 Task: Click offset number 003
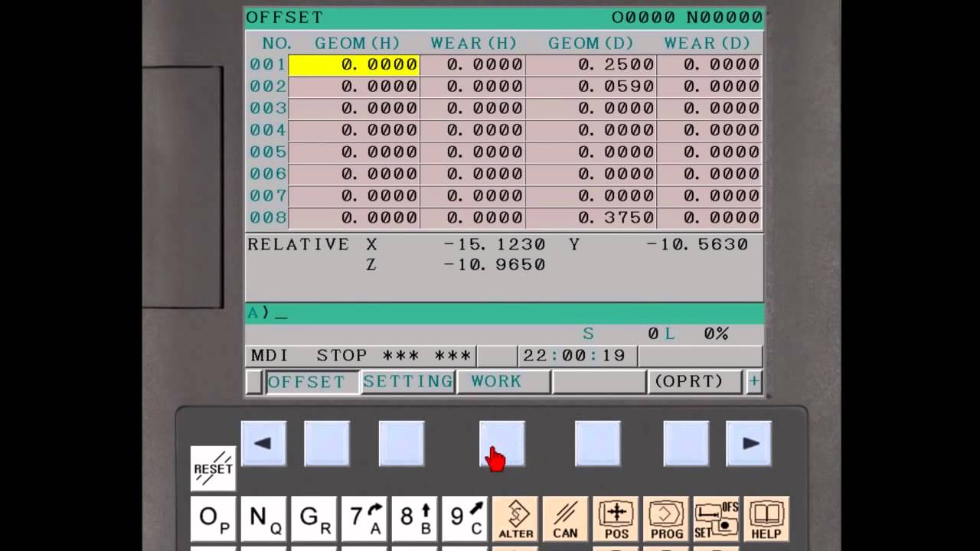[268, 109]
